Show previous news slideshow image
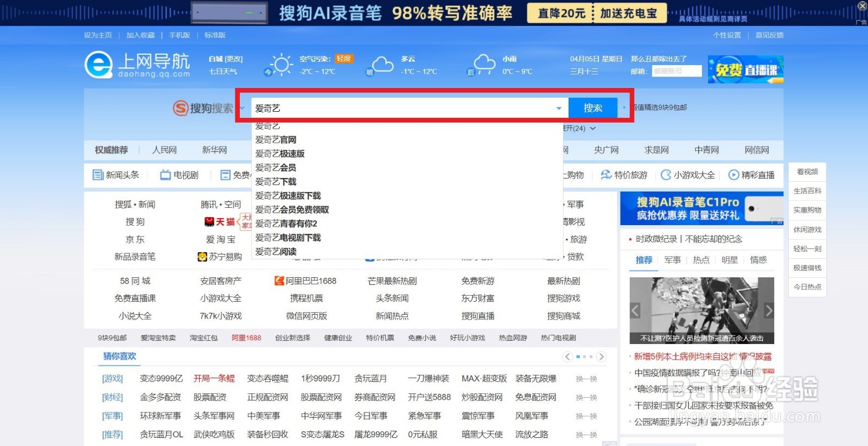 (635, 310)
